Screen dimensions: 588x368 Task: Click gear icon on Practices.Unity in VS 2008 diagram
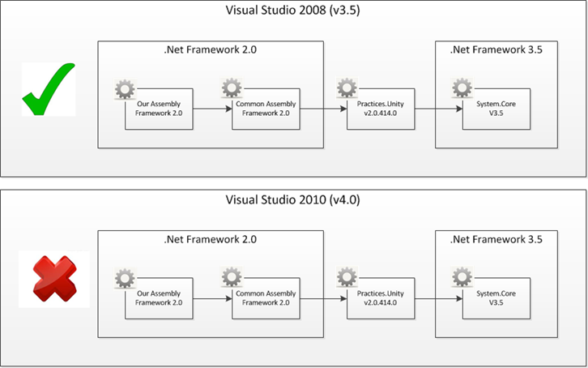pyautogui.click(x=347, y=88)
